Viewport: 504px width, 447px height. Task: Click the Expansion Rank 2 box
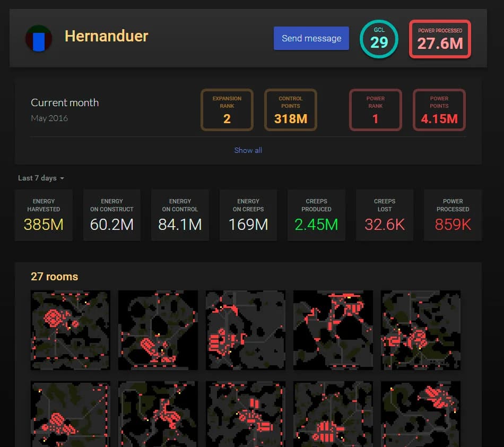pyautogui.click(x=227, y=110)
